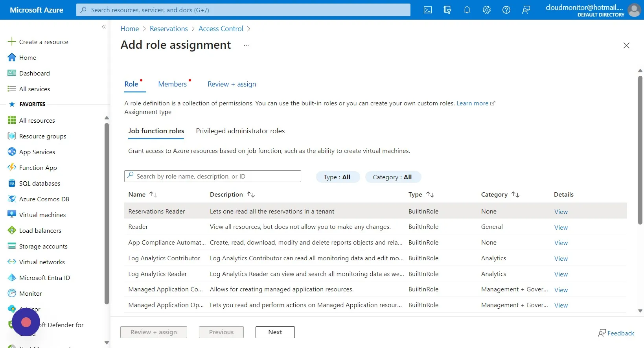Click the Previous button

[x=221, y=332]
